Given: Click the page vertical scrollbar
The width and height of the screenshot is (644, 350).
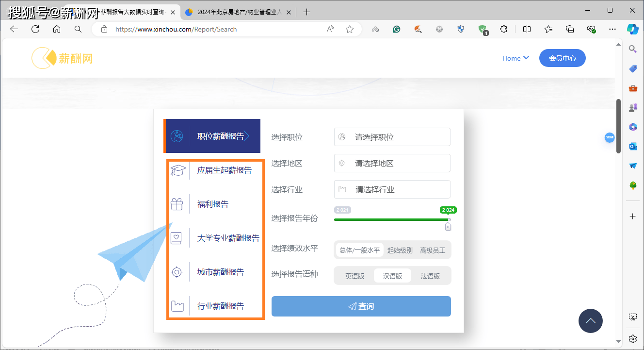Looking at the screenshot, I should click(618, 126).
